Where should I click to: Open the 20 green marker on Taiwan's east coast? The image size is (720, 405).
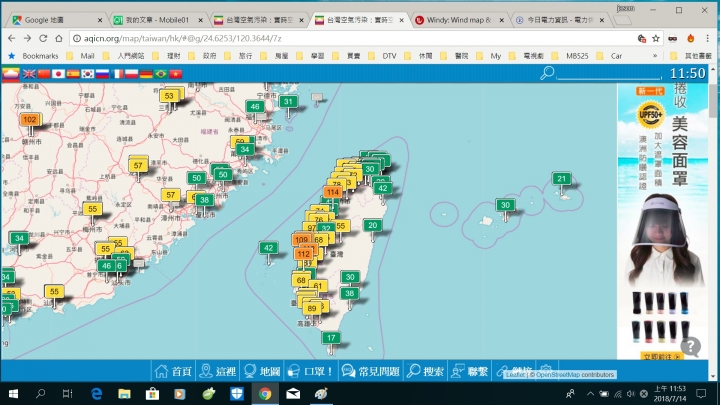[372, 225]
